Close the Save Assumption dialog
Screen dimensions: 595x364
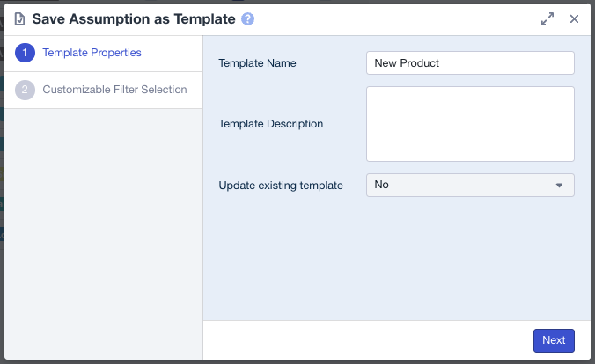(x=574, y=18)
